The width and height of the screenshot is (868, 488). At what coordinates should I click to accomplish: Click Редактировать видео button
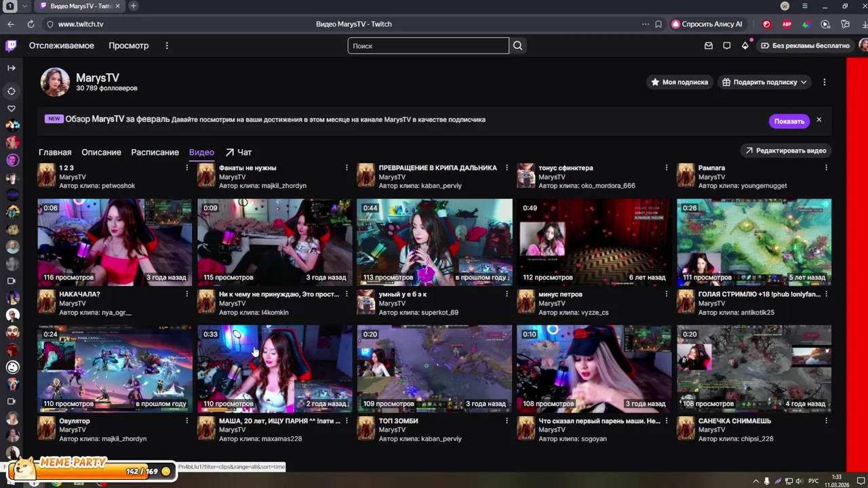[786, 150]
